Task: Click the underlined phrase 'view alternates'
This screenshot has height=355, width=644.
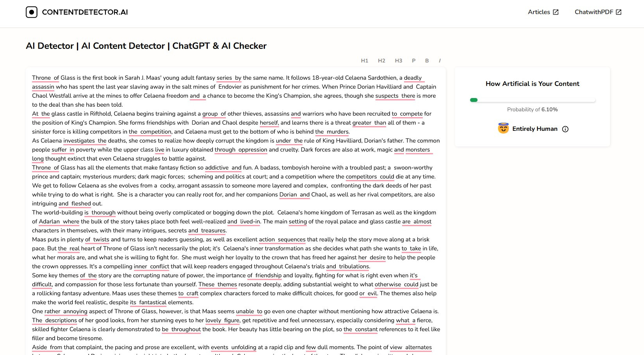Action: pyautogui.click(x=411, y=347)
